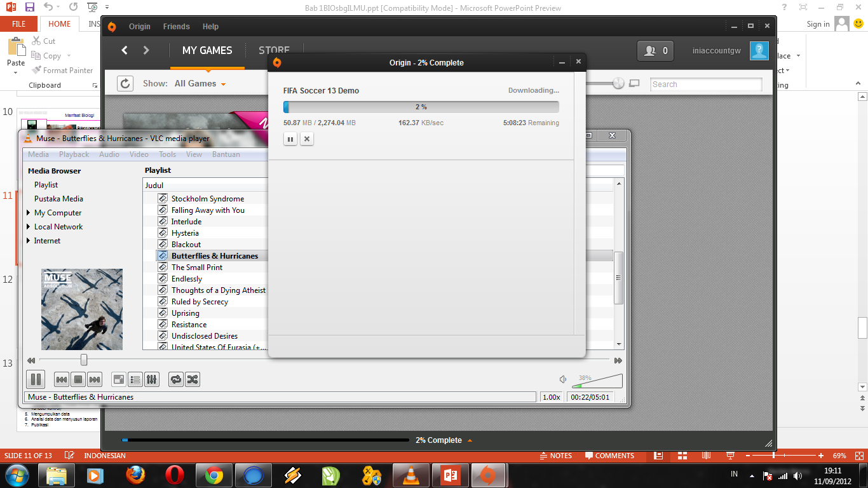Click the Origin game tile size slider
Image resolution: width=868 pixels, height=488 pixels.
[618, 83]
